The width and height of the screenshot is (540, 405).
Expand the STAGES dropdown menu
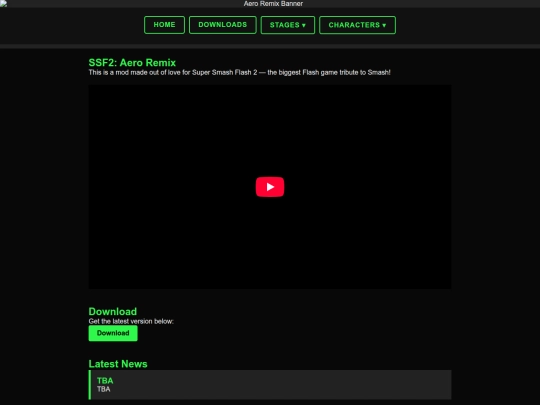coord(288,25)
